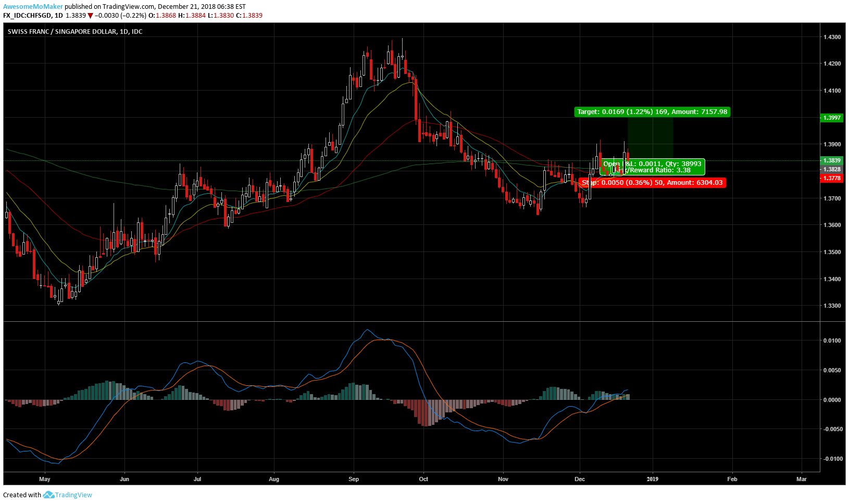This screenshot has height=504, width=849.
Task: Click the Oct label on time axis
Action: point(423,479)
